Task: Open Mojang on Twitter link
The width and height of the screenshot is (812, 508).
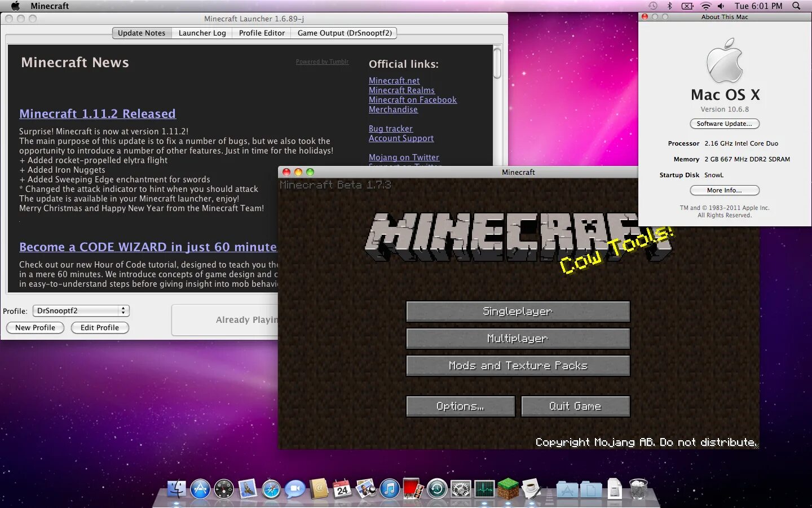Action: tap(404, 157)
